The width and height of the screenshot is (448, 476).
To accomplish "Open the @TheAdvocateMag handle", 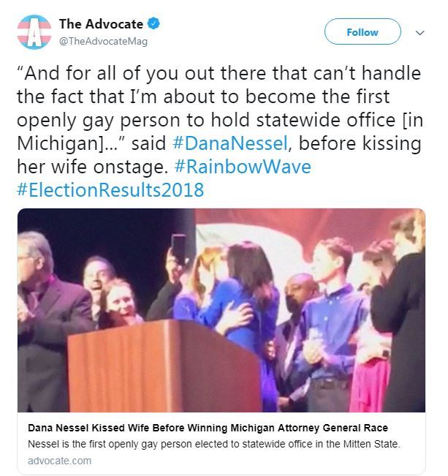I will [x=103, y=41].
